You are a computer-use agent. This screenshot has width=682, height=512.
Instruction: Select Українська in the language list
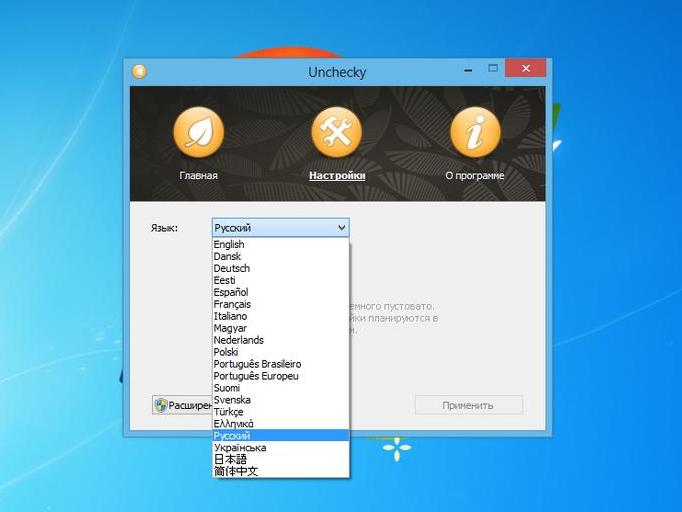coord(281,447)
